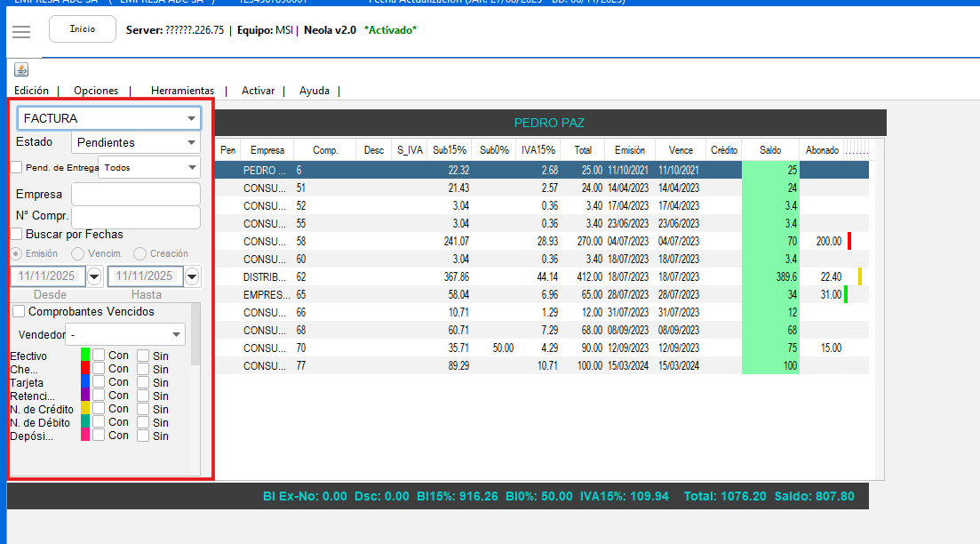
Task: Open the Herramientas menu
Action: click(182, 91)
